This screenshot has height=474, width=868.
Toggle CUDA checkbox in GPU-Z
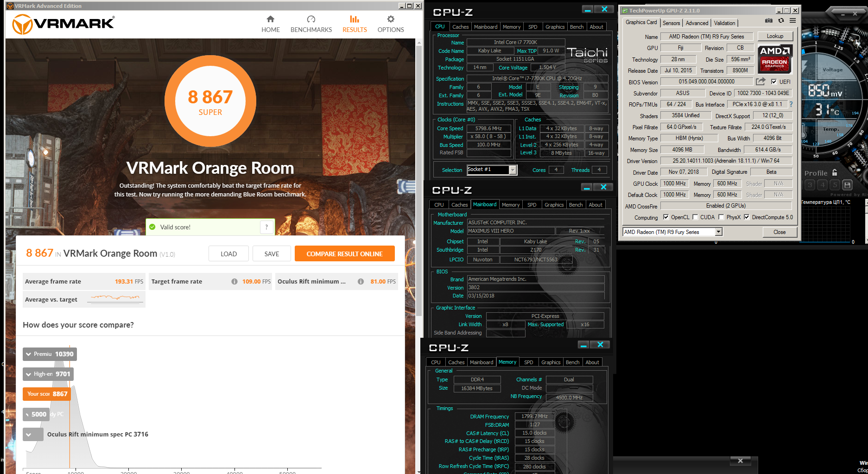[x=695, y=217]
